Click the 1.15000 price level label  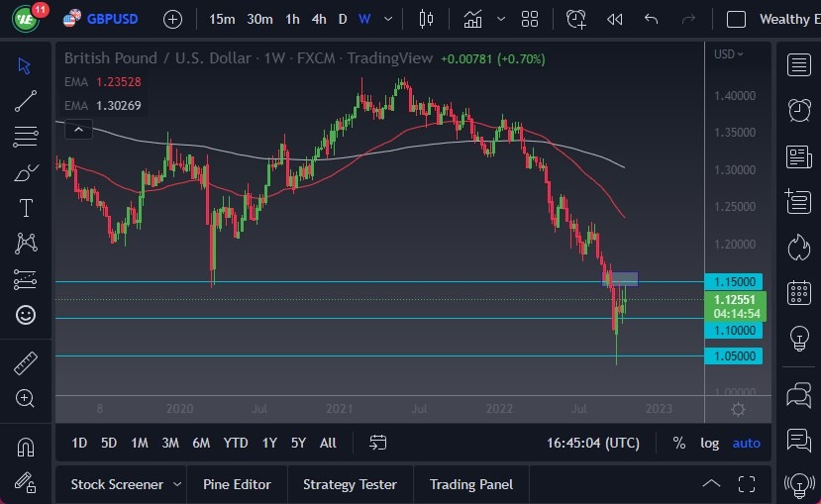coord(733,281)
